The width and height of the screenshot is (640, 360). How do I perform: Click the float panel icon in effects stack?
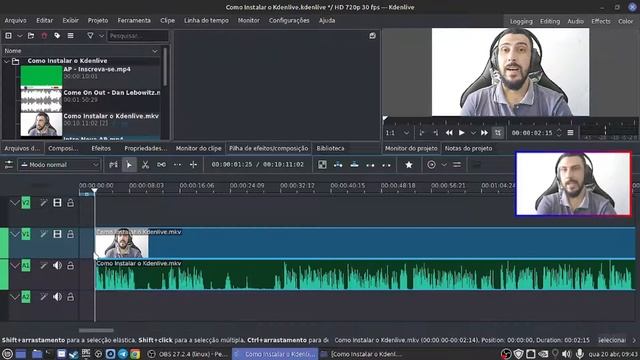tap(372, 36)
